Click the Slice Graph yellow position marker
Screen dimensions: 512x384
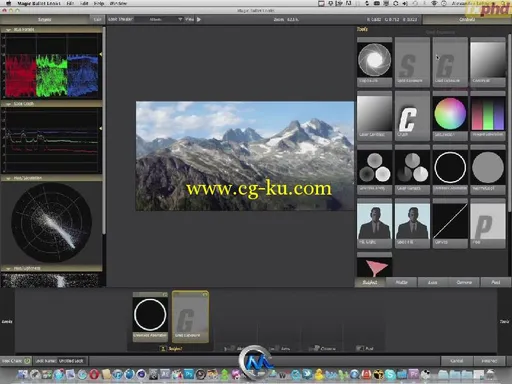pyautogui.click(x=101, y=128)
